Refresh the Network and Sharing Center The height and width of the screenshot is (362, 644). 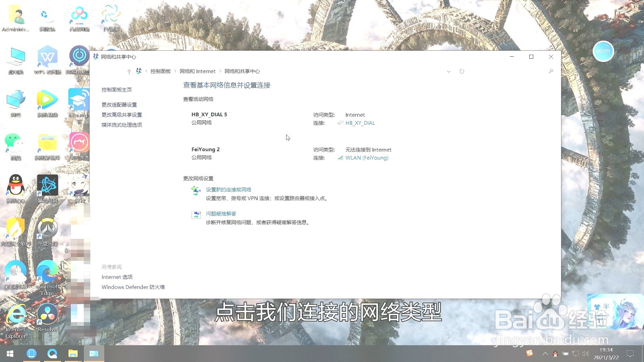pyautogui.click(x=462, y=72)
